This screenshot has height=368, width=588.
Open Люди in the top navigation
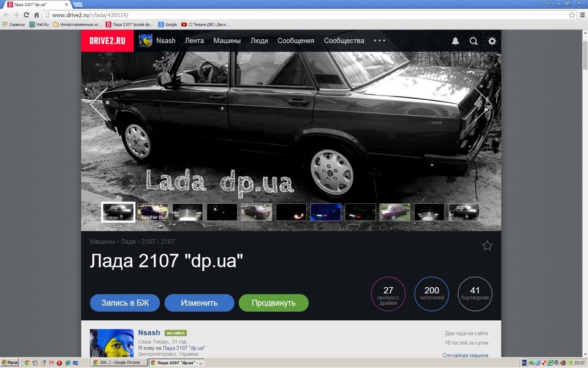coord(259,41)
